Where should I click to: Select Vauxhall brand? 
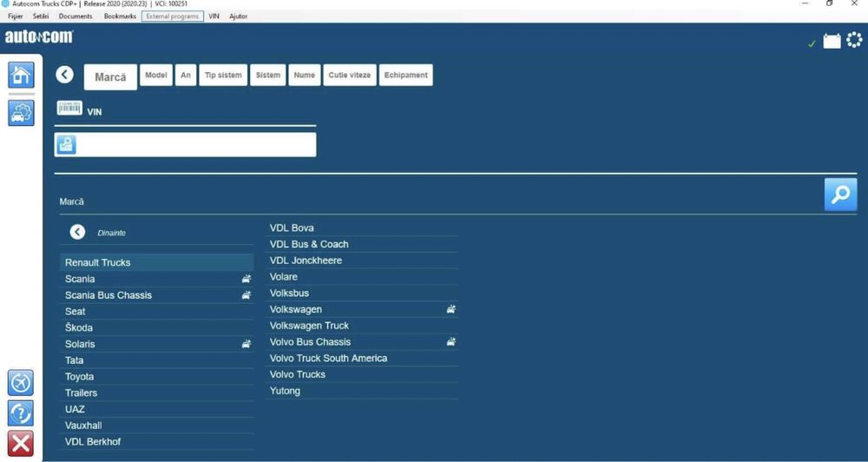(156, 426)
